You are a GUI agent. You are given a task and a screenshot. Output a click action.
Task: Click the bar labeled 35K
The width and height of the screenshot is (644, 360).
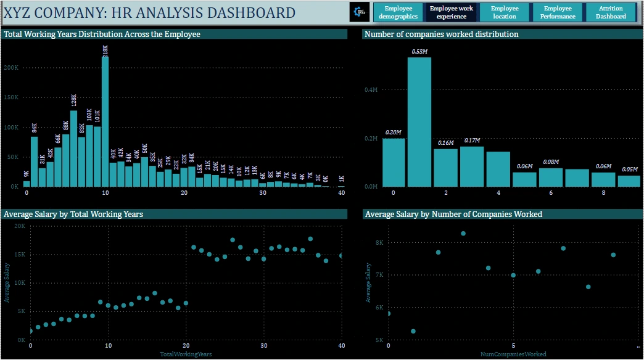[152, 176]
